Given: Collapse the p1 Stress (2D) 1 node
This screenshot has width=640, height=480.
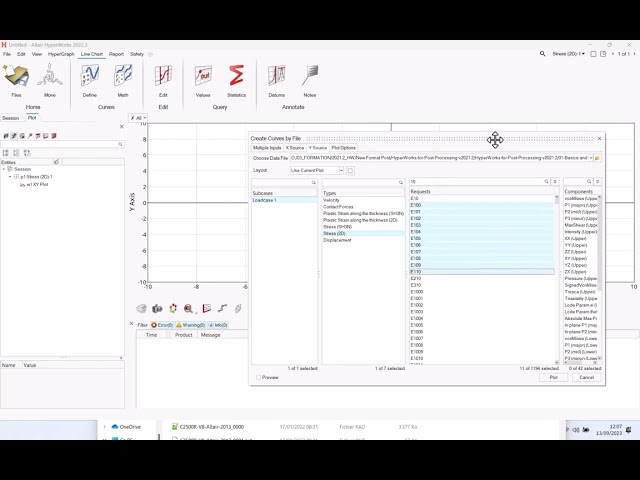Looking at the screenshot, I should 10,177.
